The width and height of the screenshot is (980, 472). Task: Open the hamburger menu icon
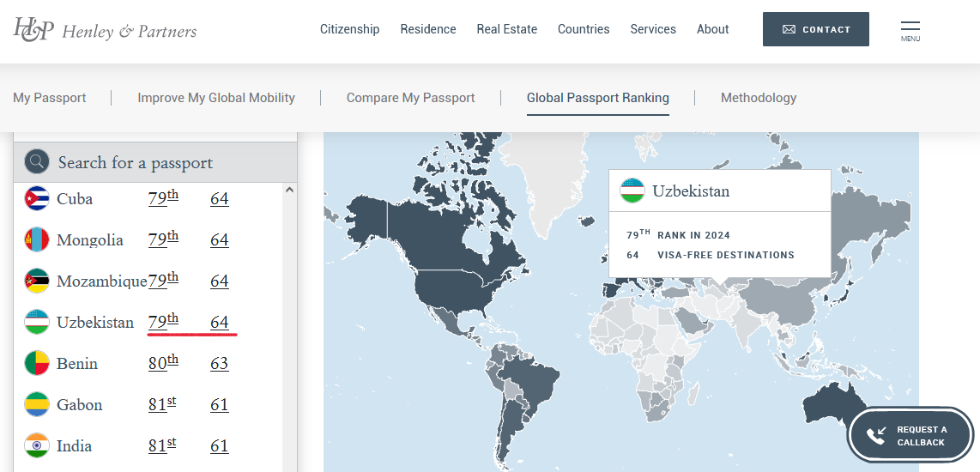pos(910,31)
